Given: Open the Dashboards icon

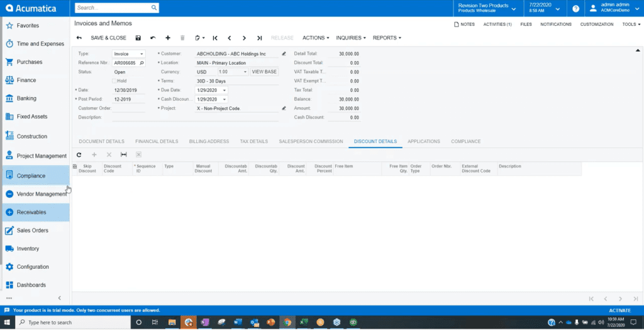Looking at the screenshot, I should [9, 285].
